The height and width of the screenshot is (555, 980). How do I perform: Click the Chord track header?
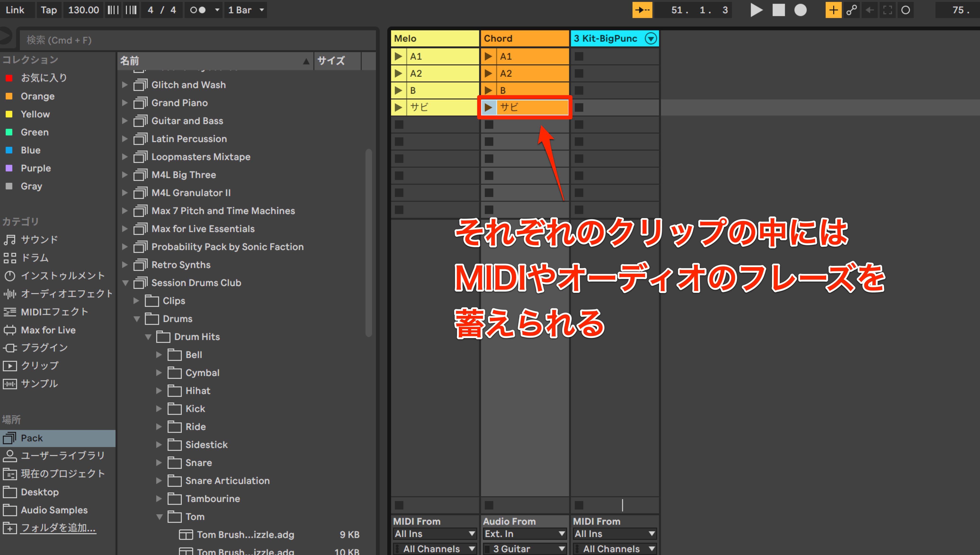(525, 39)
